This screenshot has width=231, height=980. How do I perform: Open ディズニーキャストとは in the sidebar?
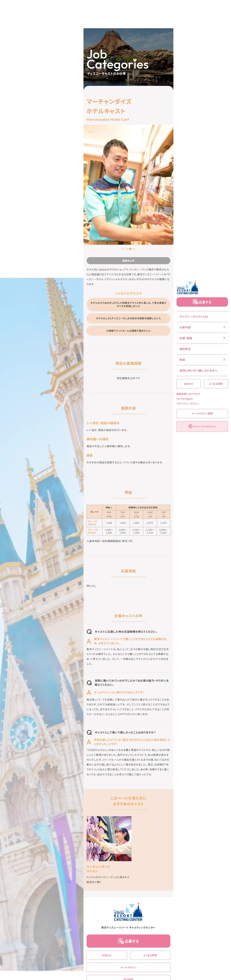click(202, 317)
